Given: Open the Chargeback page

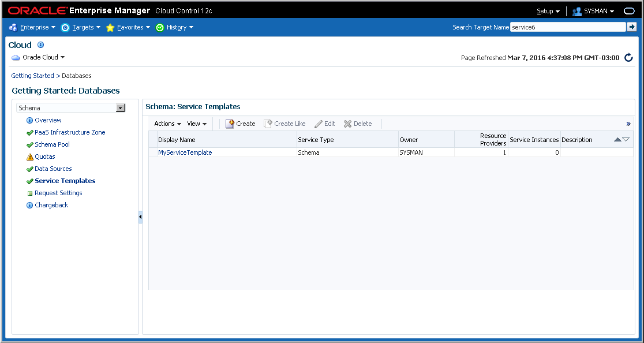Looking at the screenshot, I should point(51,205).
